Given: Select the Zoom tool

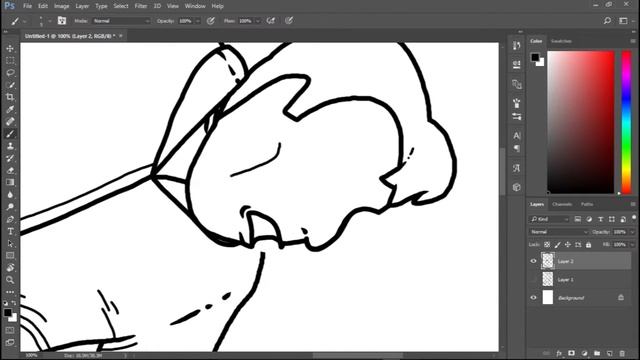Looking at the screenshot, I should click(x=10, y=280).
